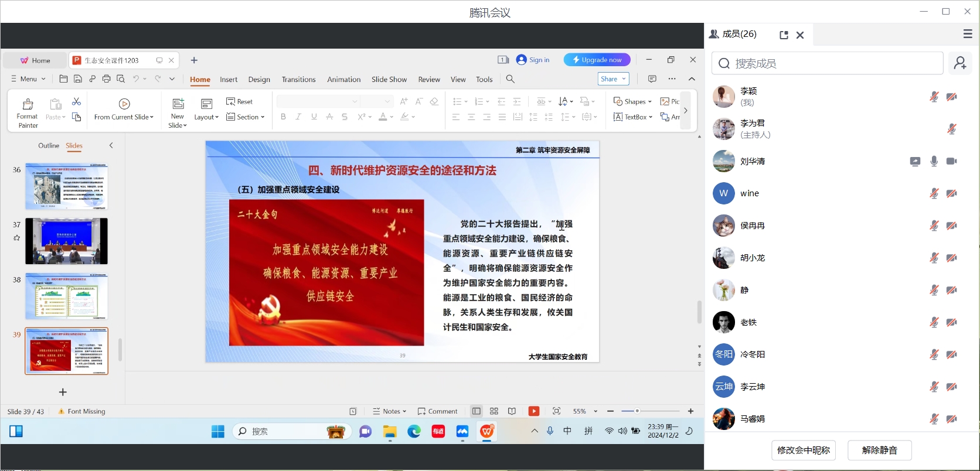Click the 解除静音 button
The width and height of the screenshot is (980, 471).
879,450
